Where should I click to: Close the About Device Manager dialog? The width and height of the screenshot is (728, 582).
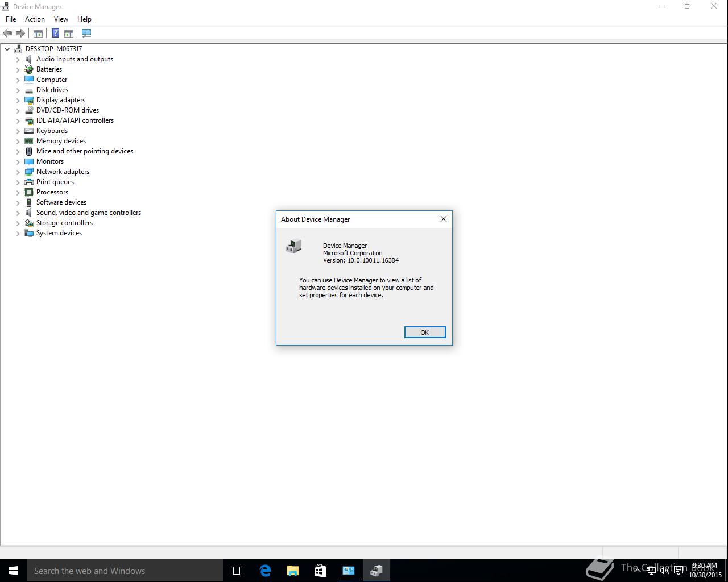tap(444, 219)
